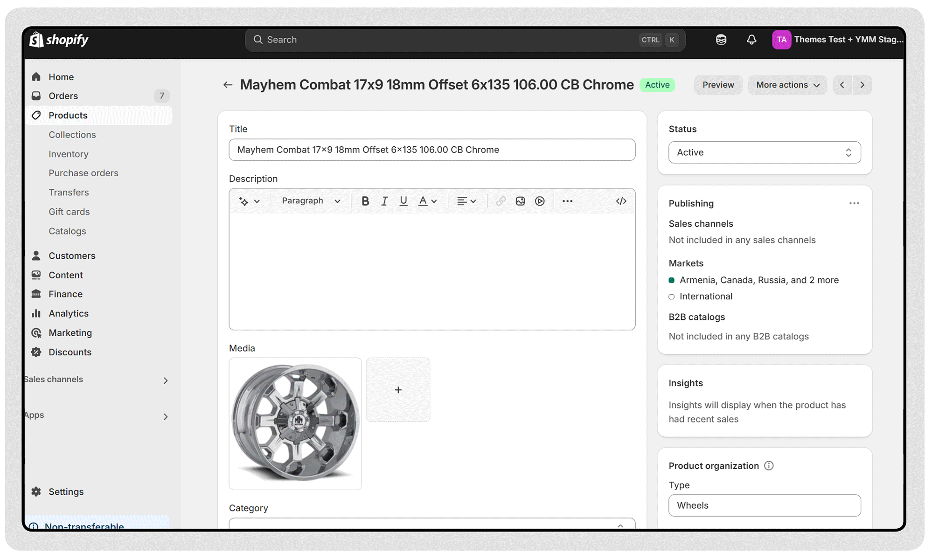Open Inventory under Products
Screen dimensions: 932x560
coord(69,154)
